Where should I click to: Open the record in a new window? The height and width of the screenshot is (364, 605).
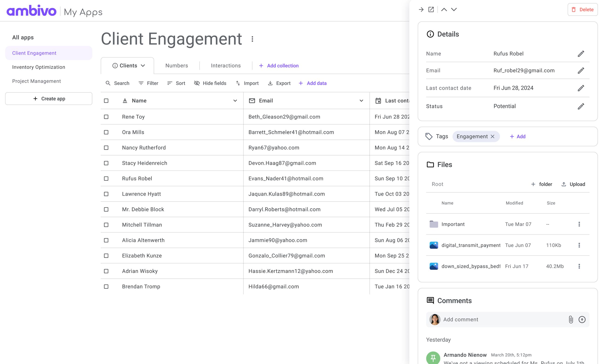tap(431, 10)
